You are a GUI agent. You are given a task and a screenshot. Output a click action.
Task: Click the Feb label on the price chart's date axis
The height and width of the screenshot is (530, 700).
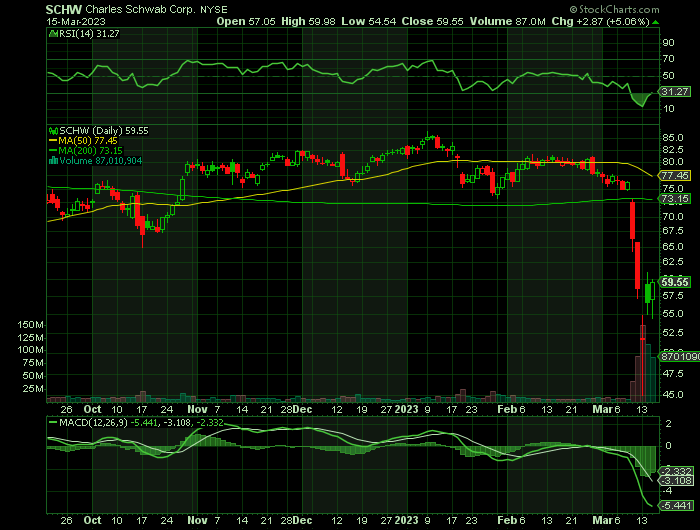coord(508,409)
